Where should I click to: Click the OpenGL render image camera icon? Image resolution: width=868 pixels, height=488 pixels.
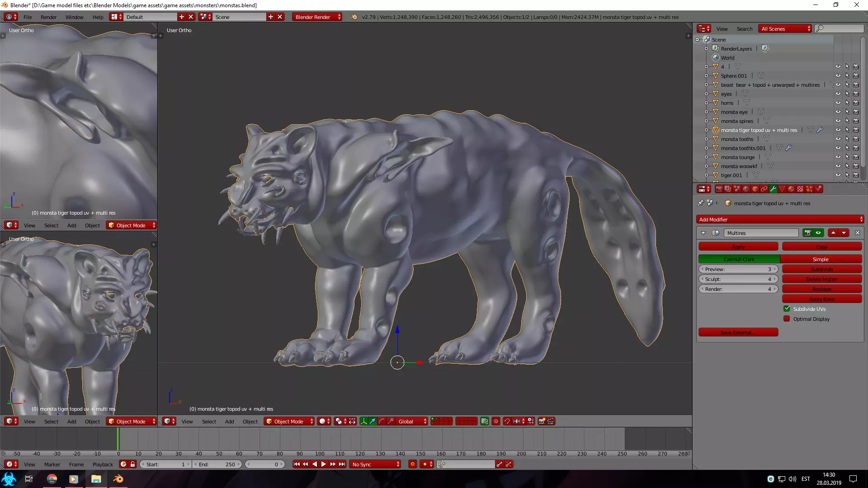[542, 422]
